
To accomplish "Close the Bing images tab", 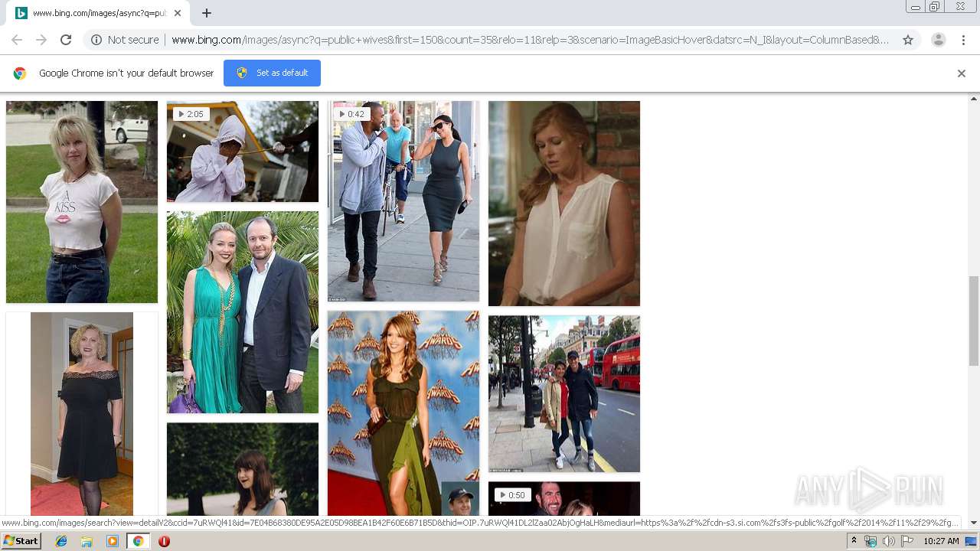I will tap(178, 13).
